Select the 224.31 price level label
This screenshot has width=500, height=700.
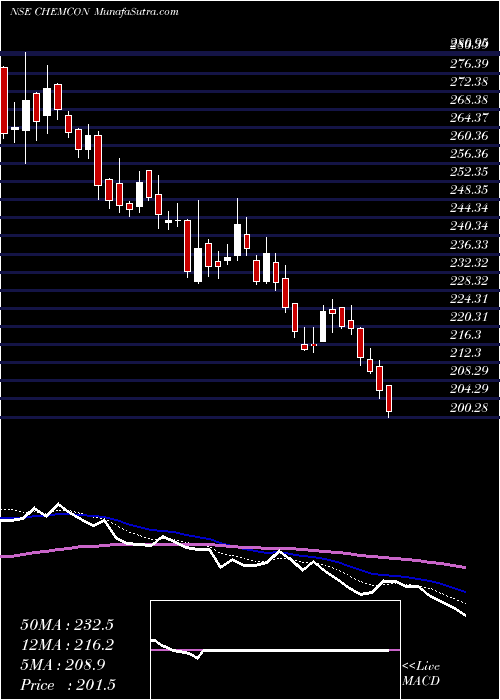[468, 299]
